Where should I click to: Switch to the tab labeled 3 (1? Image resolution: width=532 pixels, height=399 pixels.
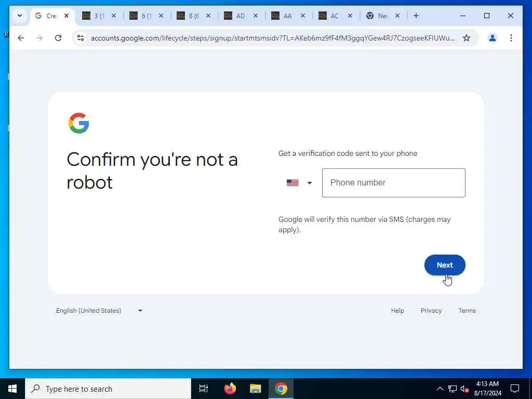pos(95,16)
